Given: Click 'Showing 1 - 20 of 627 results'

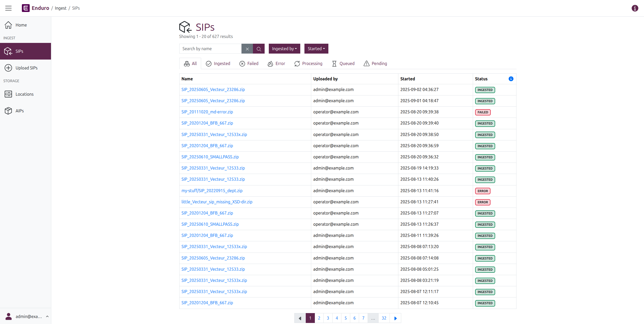Looking at the screenshot, I should 206,36.
